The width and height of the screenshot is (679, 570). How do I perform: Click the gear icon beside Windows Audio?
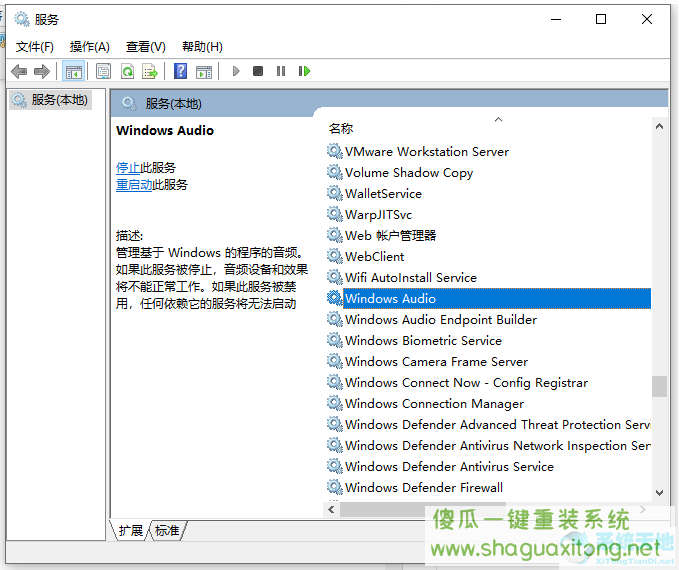tap(334, 298)
